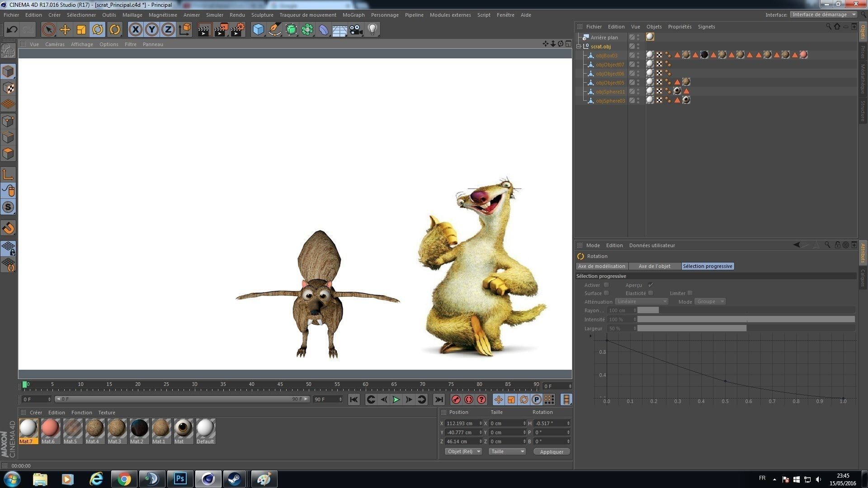Add a cube primitive object
The image size is (868, 488).
point(258,30)
